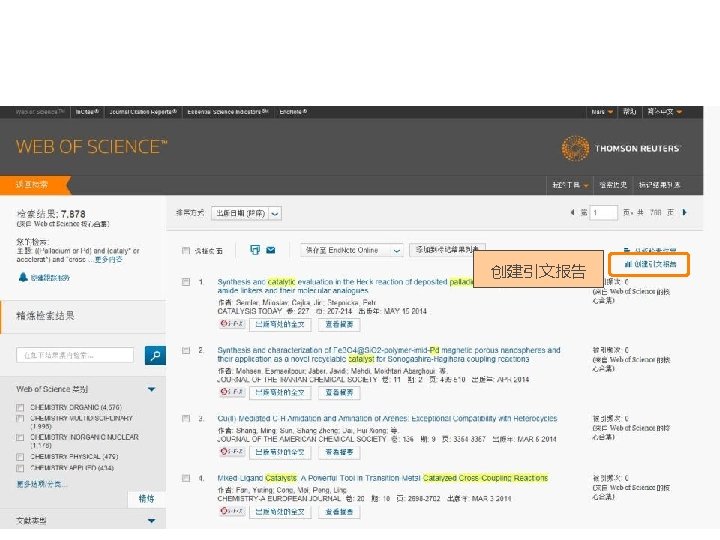
Task: Click the Refine button in left panel
Action: (146, 499)
